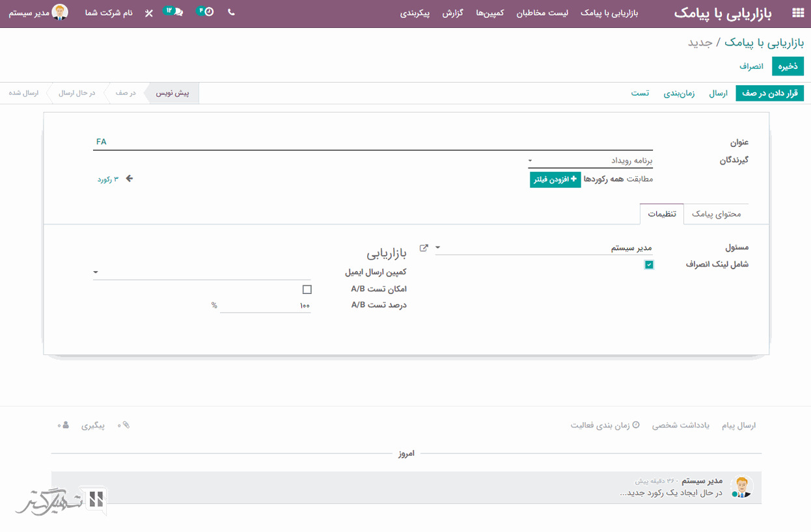Open the apps grid menu icon
The width and height of the screenshot is (811, 532).
(x=797, y=13)
